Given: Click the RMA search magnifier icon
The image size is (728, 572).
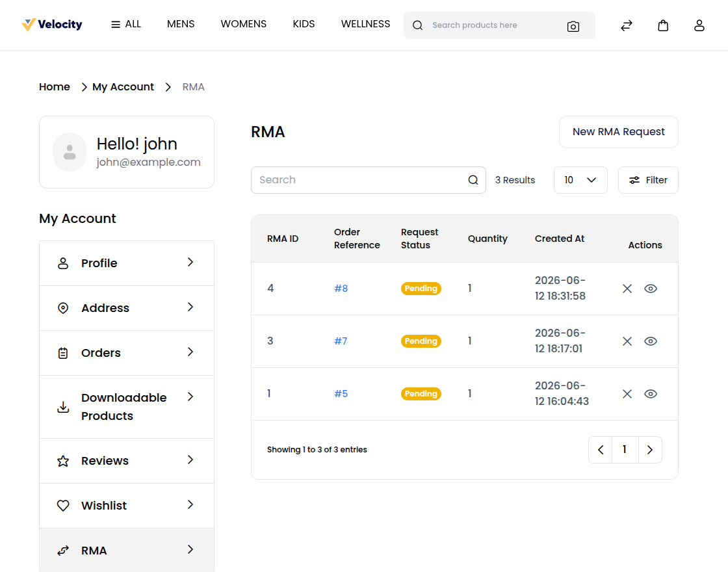Looking at the screenshot, I should [473, 180].
